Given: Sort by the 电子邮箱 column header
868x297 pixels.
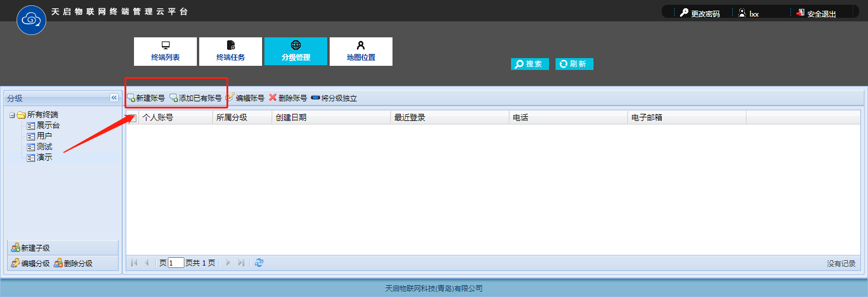Looking at the screenshot, I should [x=687, y=117].
